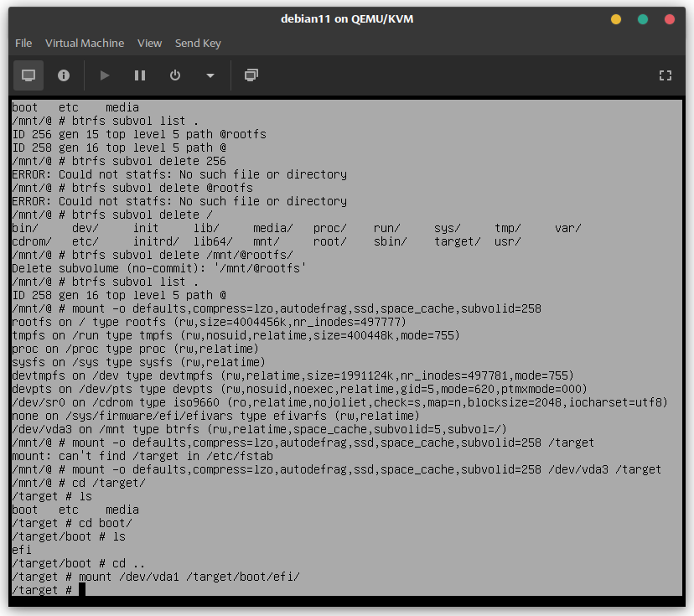Expand the shutdown options dropdown arrow

pyautogui.click(x=210, y=75)
